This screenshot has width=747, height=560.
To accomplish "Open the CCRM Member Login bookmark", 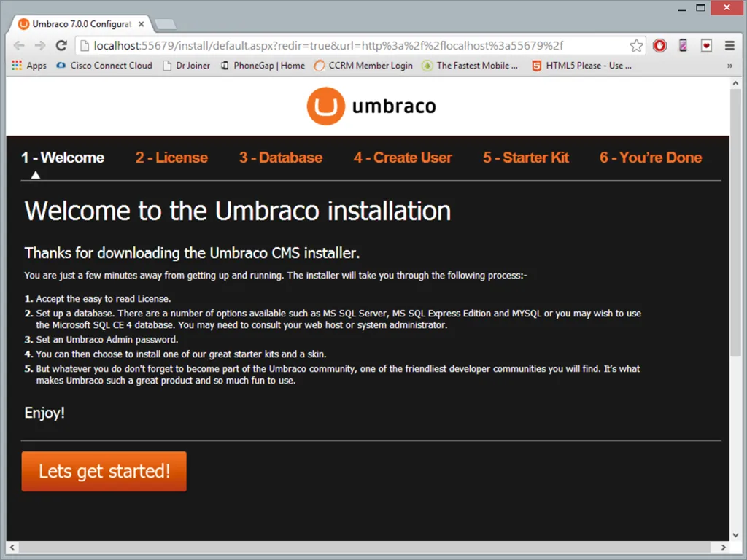I will pyautogui.click(x=363, y=66).
